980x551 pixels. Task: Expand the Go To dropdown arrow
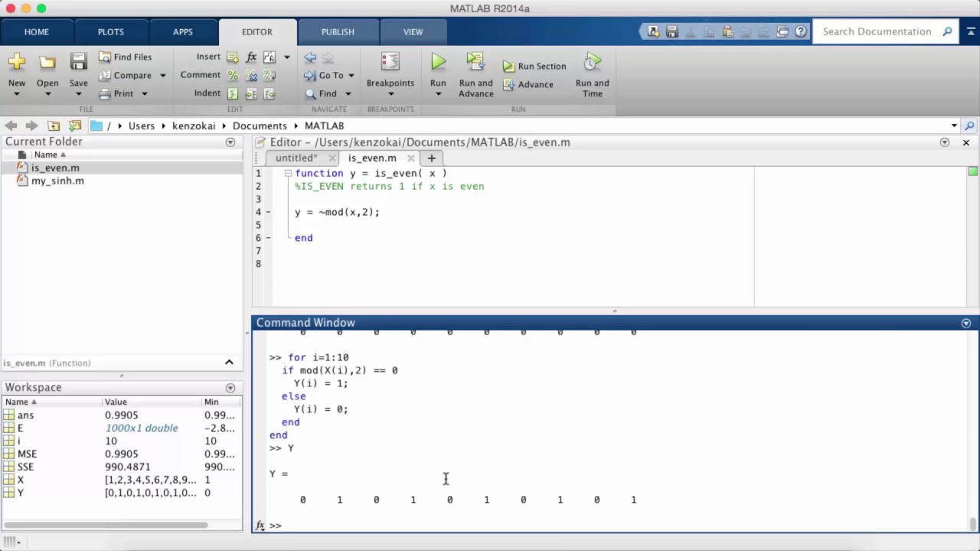coord(351,76)
